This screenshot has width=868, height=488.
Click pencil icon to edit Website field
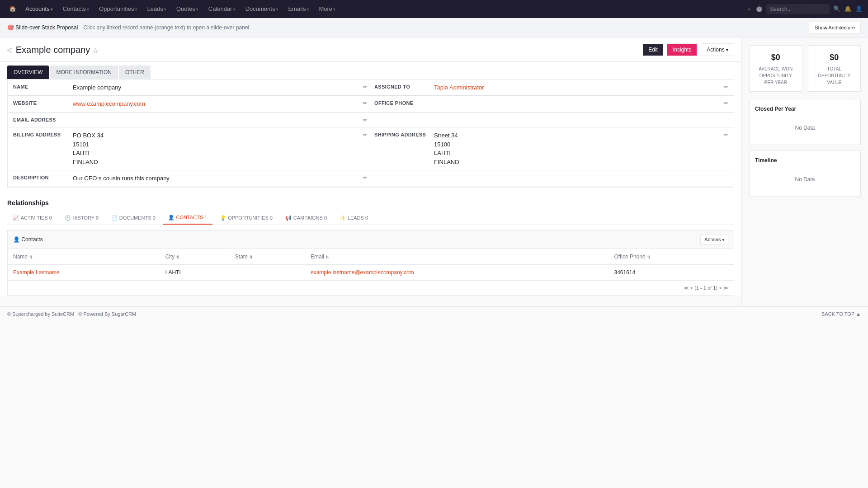click(x=365, y=103)
